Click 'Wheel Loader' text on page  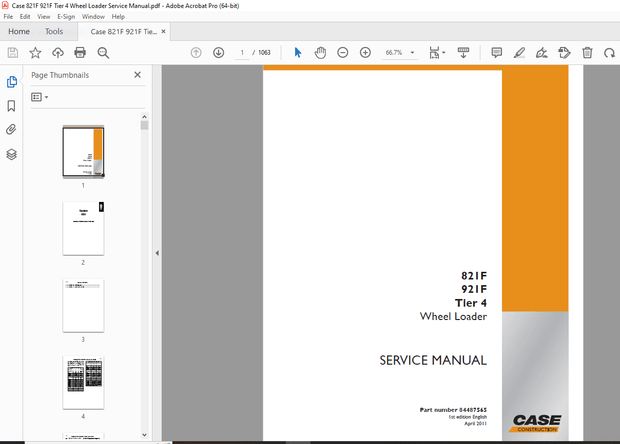(453, 316)
